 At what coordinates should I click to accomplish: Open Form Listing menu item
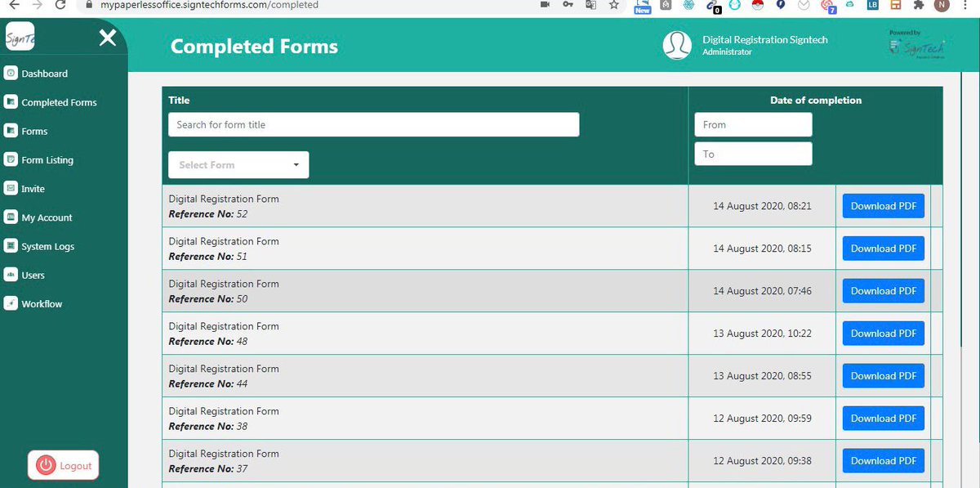tap(47, 159)
